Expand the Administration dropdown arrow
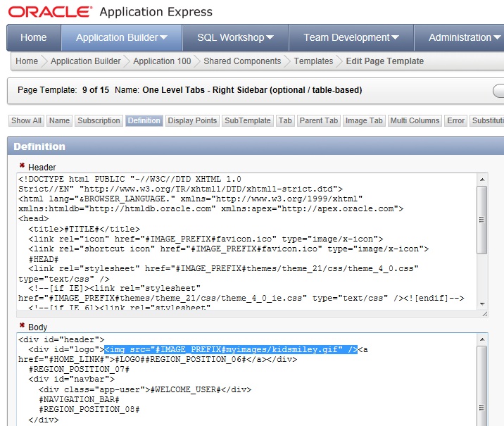The width and height of the screenshot is (504, 426). (x=497, y=37)
